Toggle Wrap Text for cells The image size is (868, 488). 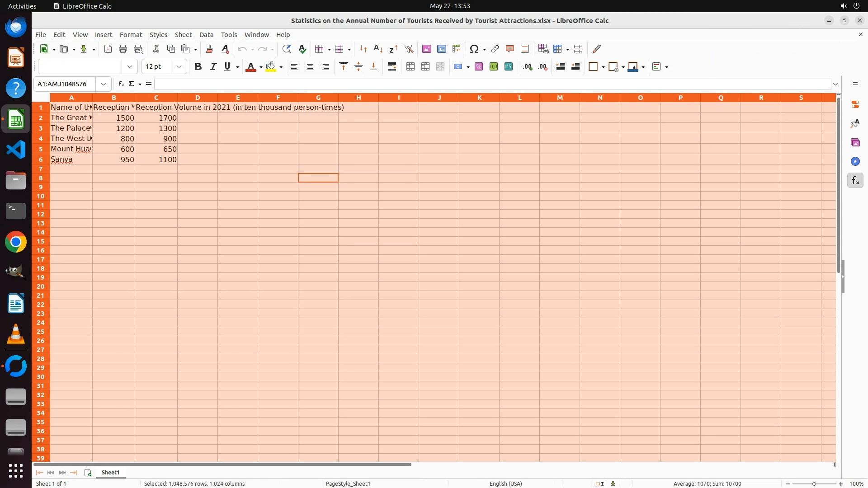click(x=392, y=66)
